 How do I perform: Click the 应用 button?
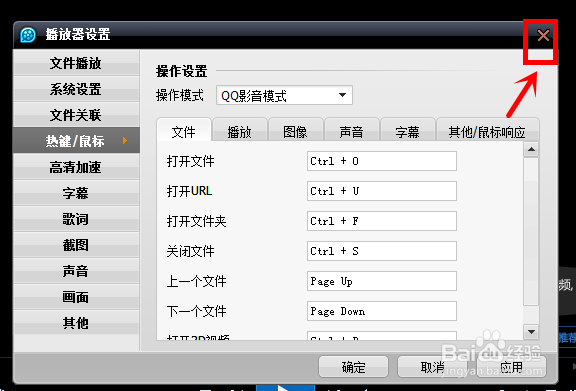pyautogui.click(x=511, y=367)
